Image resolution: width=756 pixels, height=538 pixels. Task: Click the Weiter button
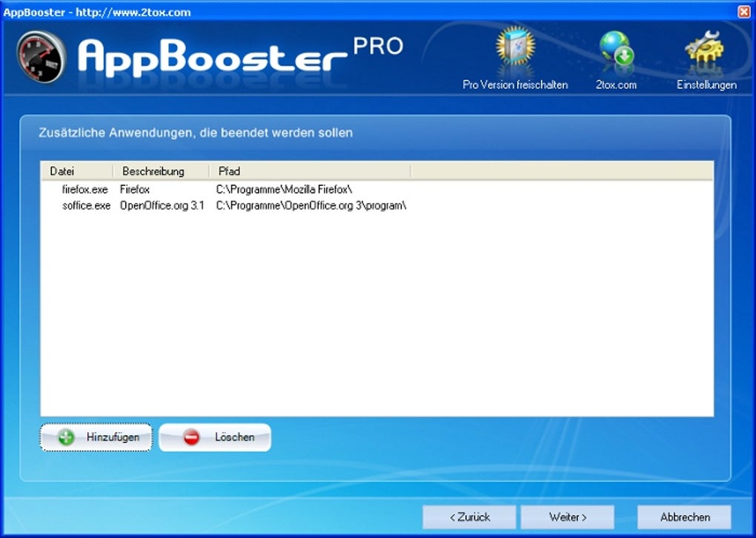tap(566, 517)
